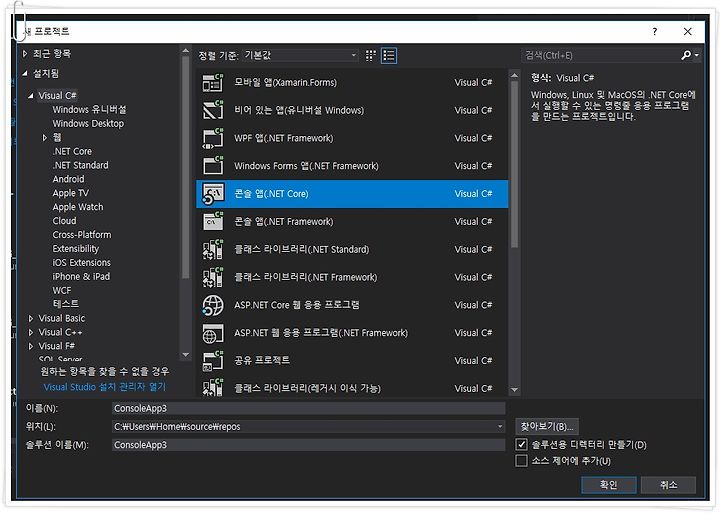Screen dimensions: 720x514
Task: Switch to medium icons list view
Action: (x=389, y=56)
